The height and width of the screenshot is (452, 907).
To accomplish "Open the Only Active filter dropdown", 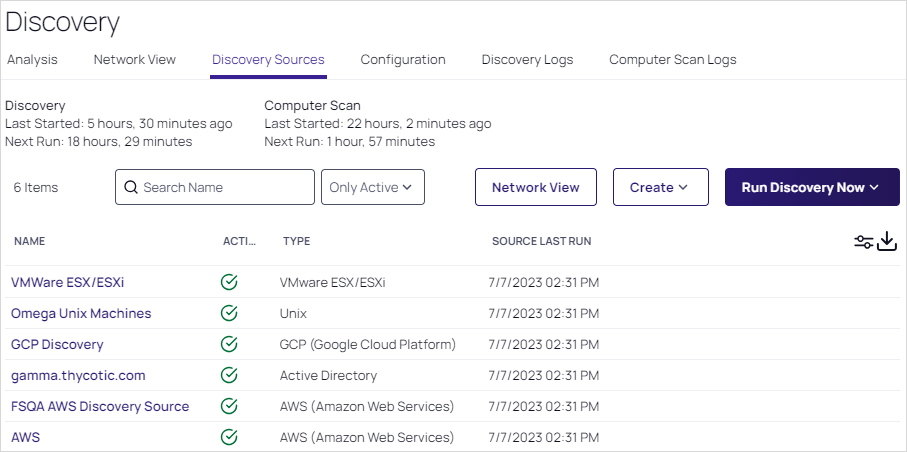I will click(x=372, y=187).
